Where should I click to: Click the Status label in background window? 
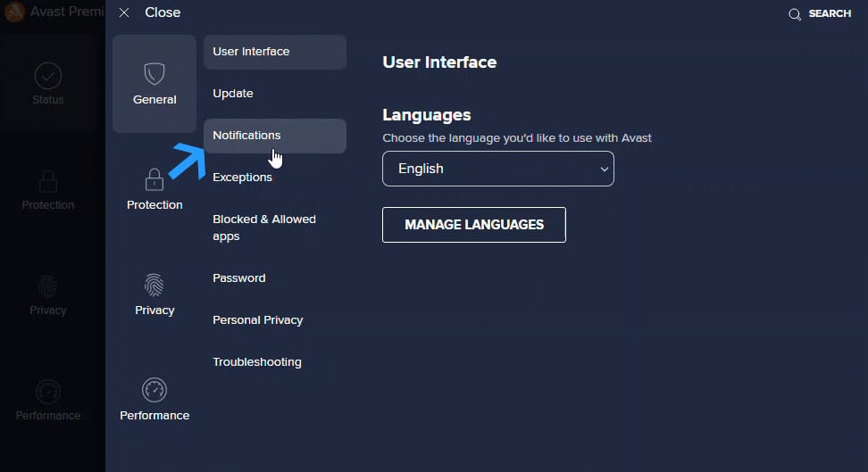point(48,100)
